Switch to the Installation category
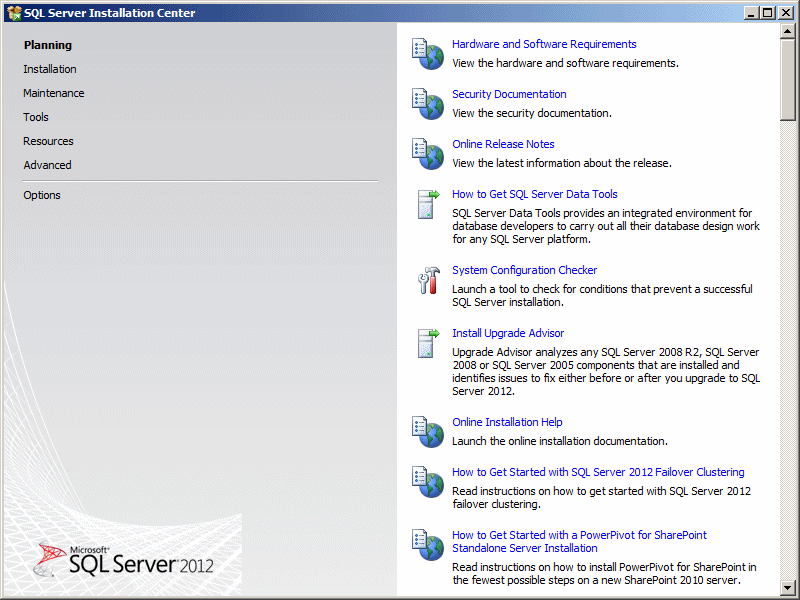 49,69
